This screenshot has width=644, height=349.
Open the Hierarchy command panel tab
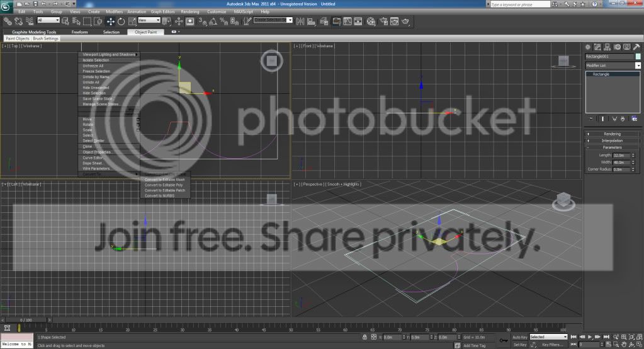click(x=607, y=47)
